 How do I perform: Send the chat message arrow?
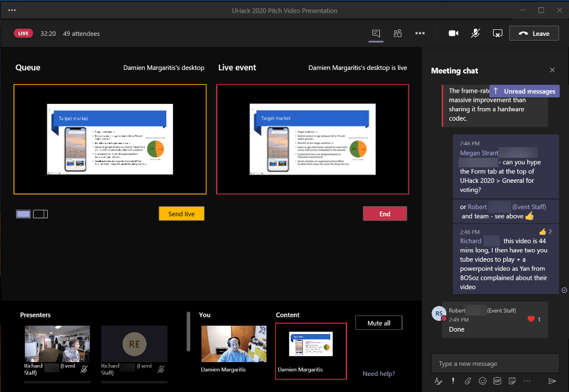pyautogui.click(x=552, y=381)
